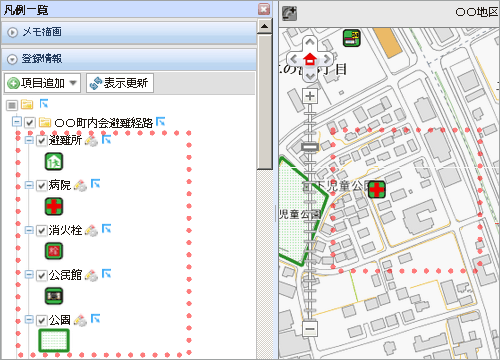Collapse the 公園 legend node
The image size is (500, 360).
click(29, 320)
